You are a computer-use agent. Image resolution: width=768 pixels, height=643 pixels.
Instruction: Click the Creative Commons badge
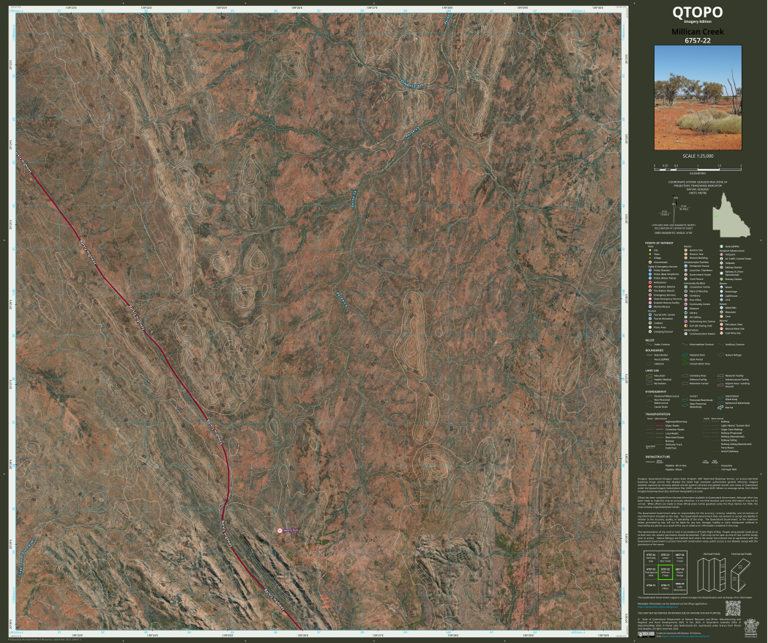point(647,635)
